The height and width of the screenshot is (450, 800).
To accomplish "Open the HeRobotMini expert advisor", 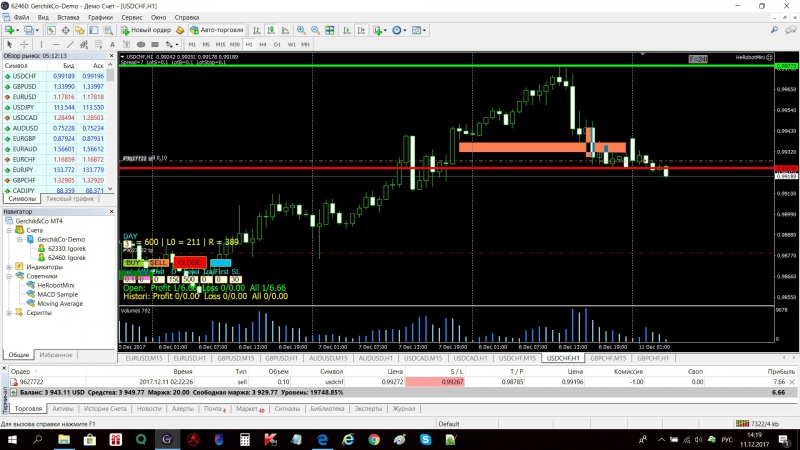I will tap(56, 285).
